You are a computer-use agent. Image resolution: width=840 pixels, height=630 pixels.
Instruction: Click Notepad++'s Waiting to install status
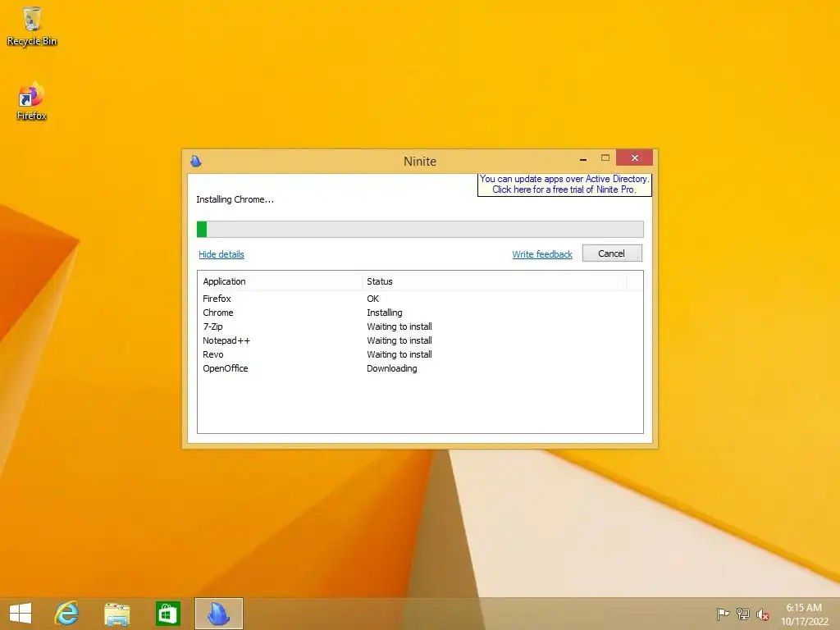click(399, 340)
